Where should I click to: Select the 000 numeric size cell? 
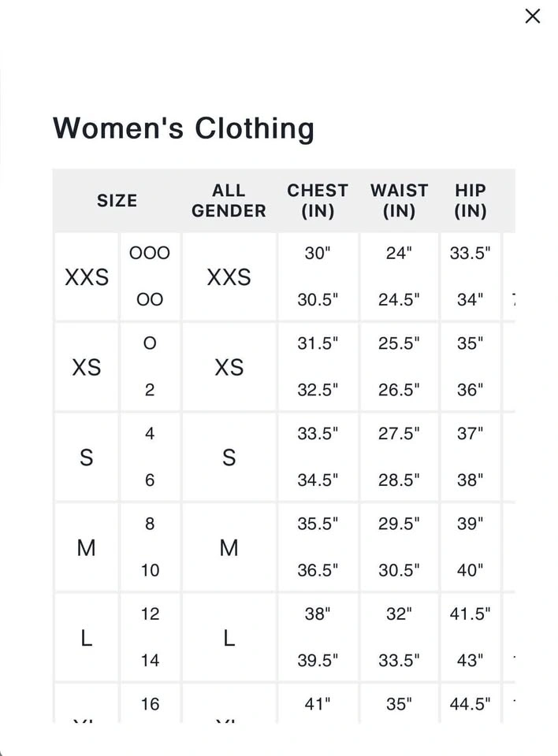coord(150,253)
